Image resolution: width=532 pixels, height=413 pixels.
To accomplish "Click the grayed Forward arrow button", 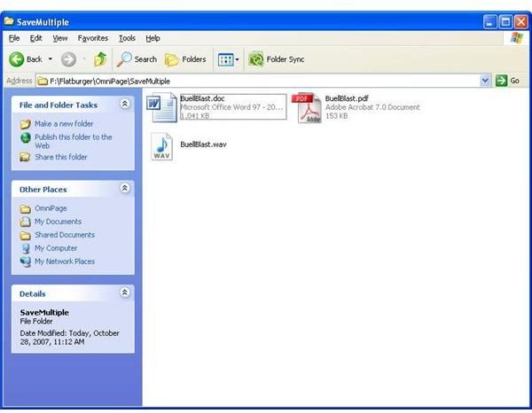I will 68,59.
